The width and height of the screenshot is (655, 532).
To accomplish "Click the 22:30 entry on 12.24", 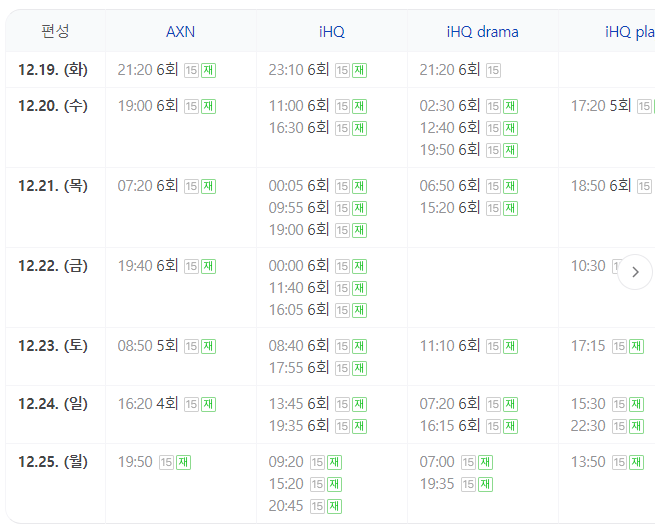I will [607, 426].
